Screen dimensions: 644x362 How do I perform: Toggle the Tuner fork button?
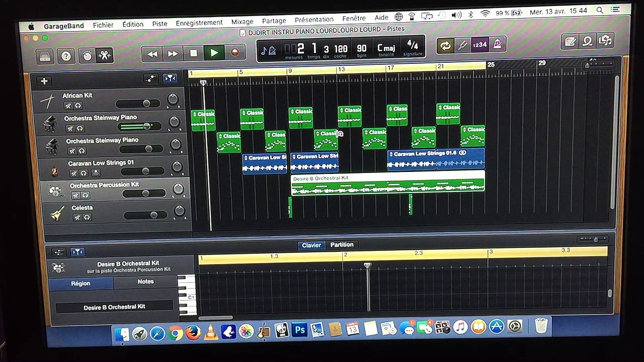point(462,45)
